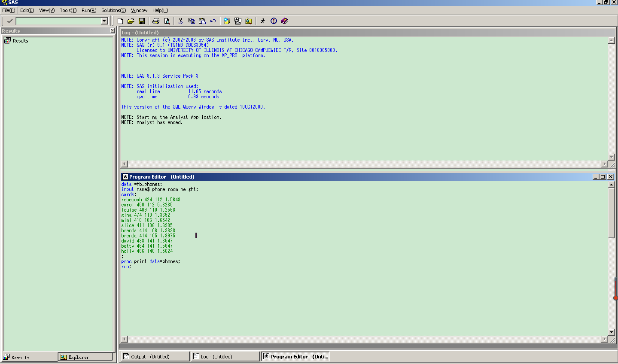Open Print Preview from the toolbar

tap(167, 21)
